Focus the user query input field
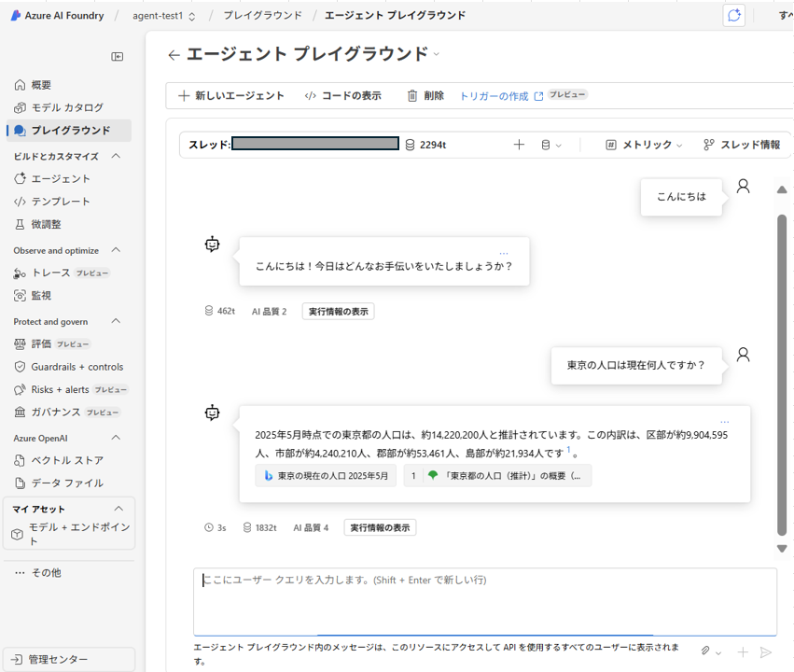Image resolution: width=794 pixels, height=672 pixels. 484,601
